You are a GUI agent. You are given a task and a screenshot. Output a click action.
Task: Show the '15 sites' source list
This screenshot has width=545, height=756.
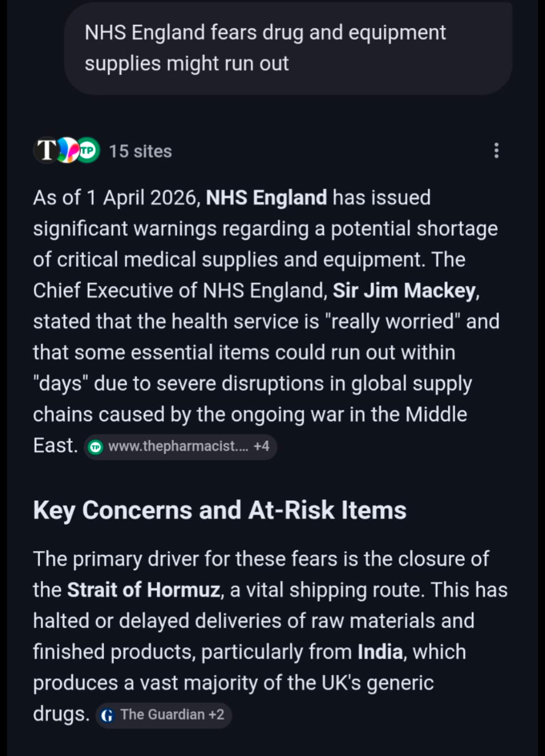140,151
